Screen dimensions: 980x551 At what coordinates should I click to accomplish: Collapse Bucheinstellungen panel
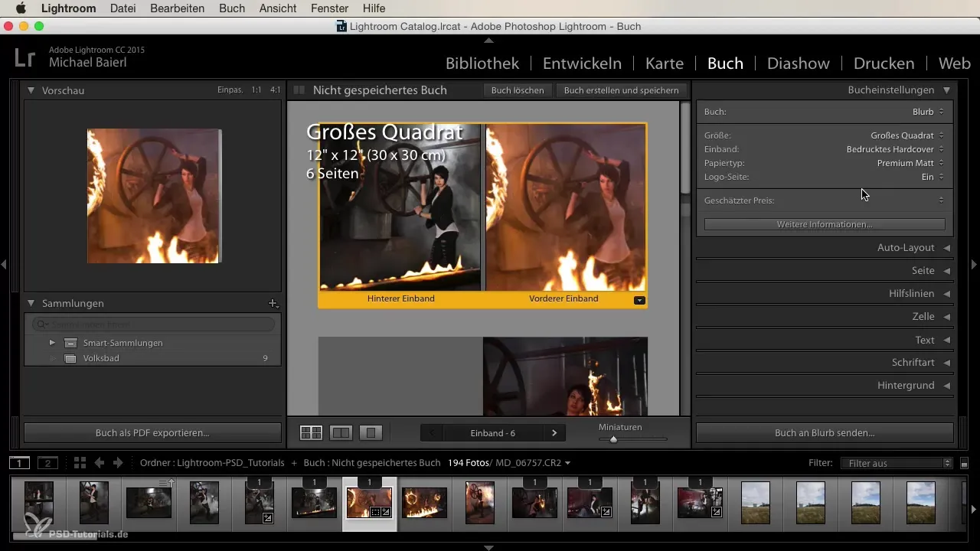[x=947, y=90]
